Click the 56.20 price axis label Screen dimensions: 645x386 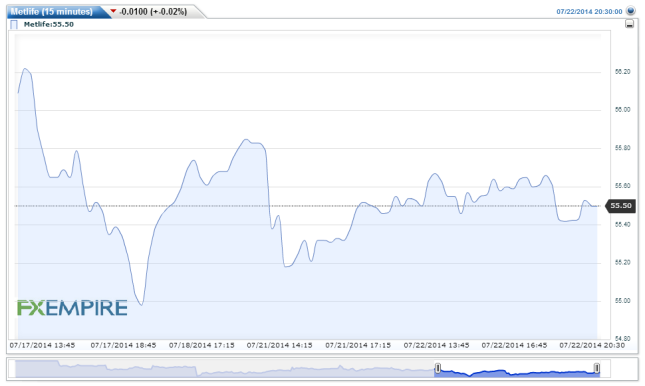pyautogui.click(x=622, y=72)
